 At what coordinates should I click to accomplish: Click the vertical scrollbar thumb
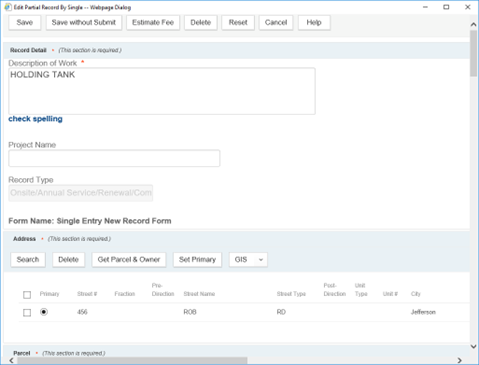[473, 53]
